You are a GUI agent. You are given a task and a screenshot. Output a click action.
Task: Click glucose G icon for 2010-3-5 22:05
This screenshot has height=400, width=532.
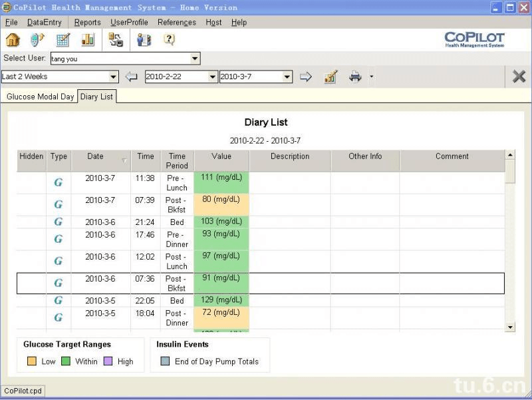click(x=59, y=300)
